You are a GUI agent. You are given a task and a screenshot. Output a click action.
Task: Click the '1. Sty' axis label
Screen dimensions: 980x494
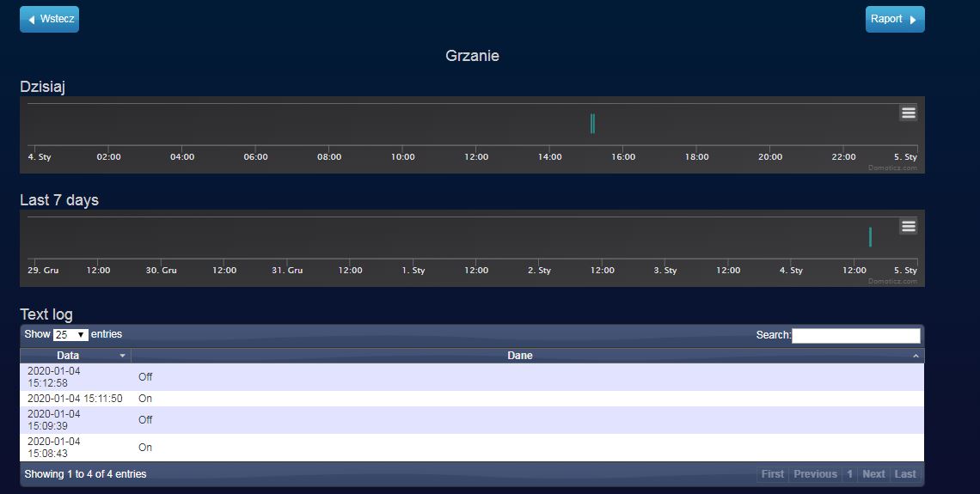413,271
